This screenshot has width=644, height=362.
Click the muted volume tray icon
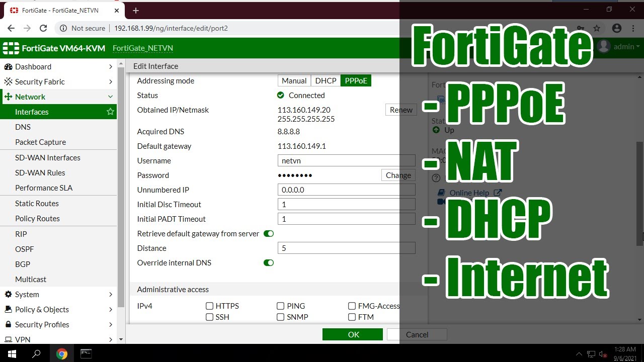point(603,354)
